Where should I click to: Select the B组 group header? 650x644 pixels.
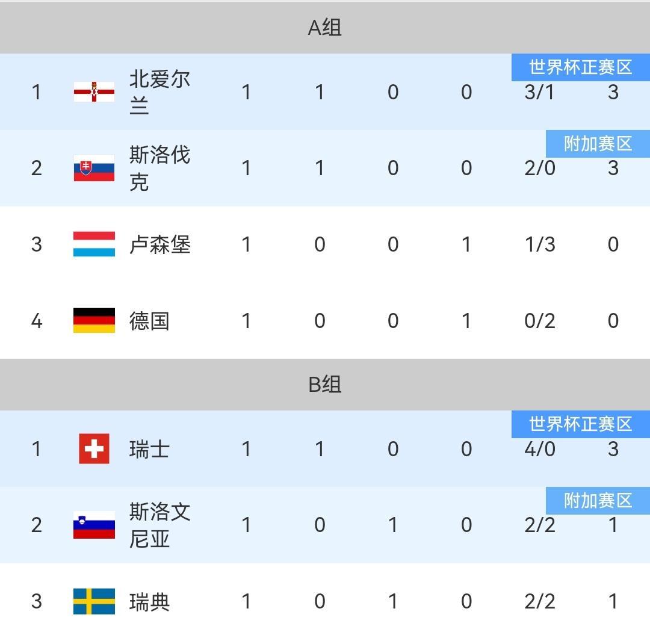point(325,385)
